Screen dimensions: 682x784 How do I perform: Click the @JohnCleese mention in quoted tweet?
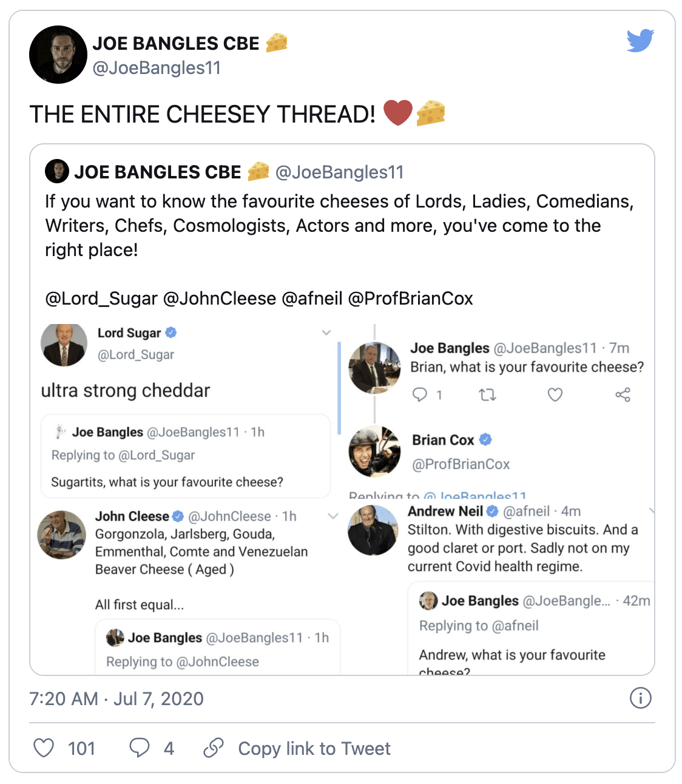click(x=220, y=299)
